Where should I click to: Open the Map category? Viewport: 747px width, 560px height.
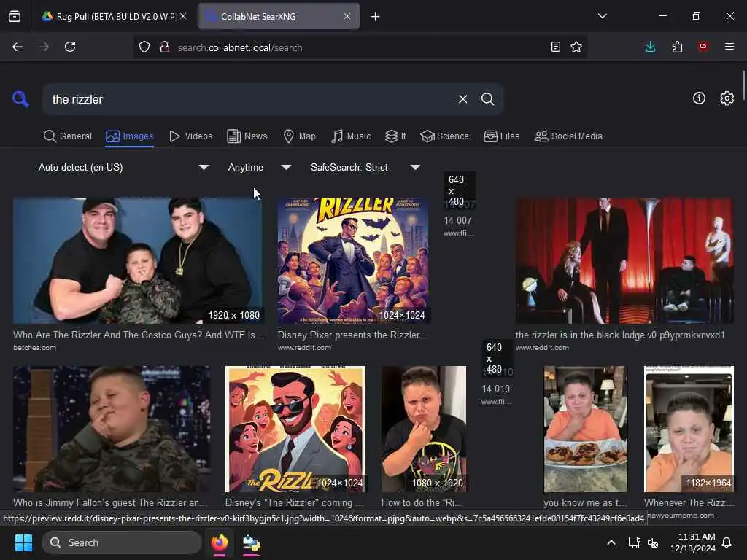(x=300, y=136)
